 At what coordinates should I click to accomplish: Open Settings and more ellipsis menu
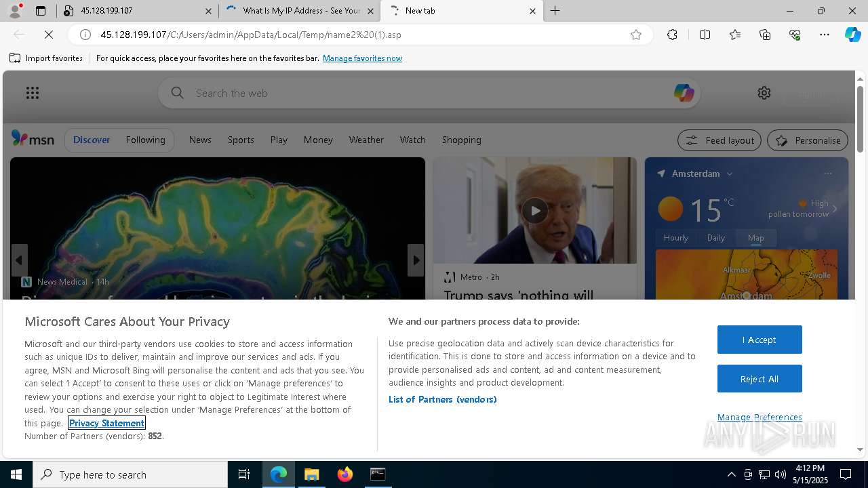[x=825, y=35]
